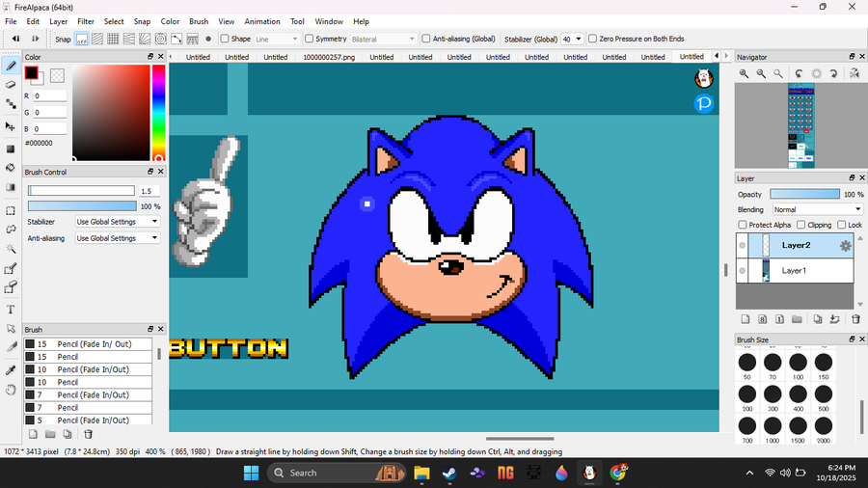
Task: Toggle Zero Pressure on Both Ends
Action: coord(592,39)
